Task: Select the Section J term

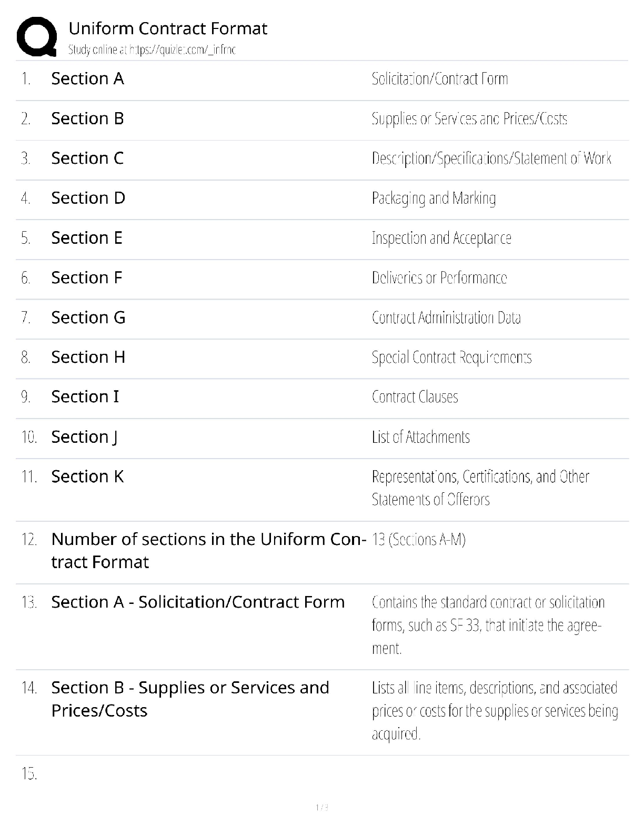Action: click(84, 437)
